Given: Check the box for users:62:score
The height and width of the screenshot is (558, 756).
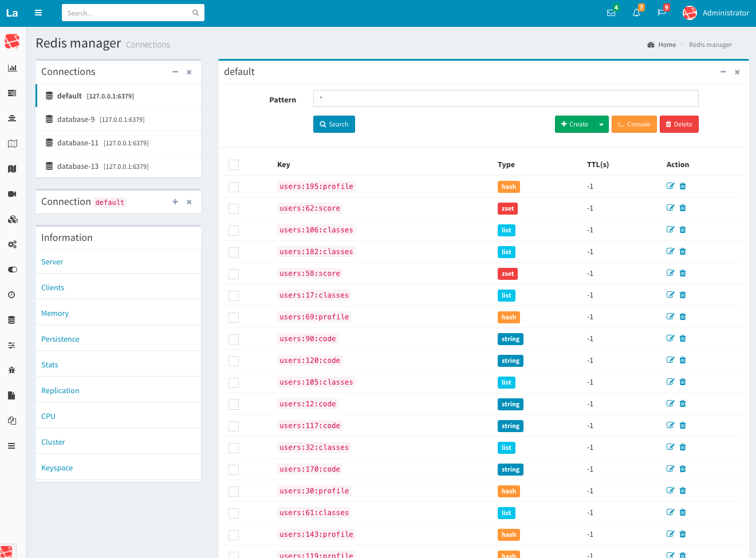Looking at the screenshot, I should [234, 209].
